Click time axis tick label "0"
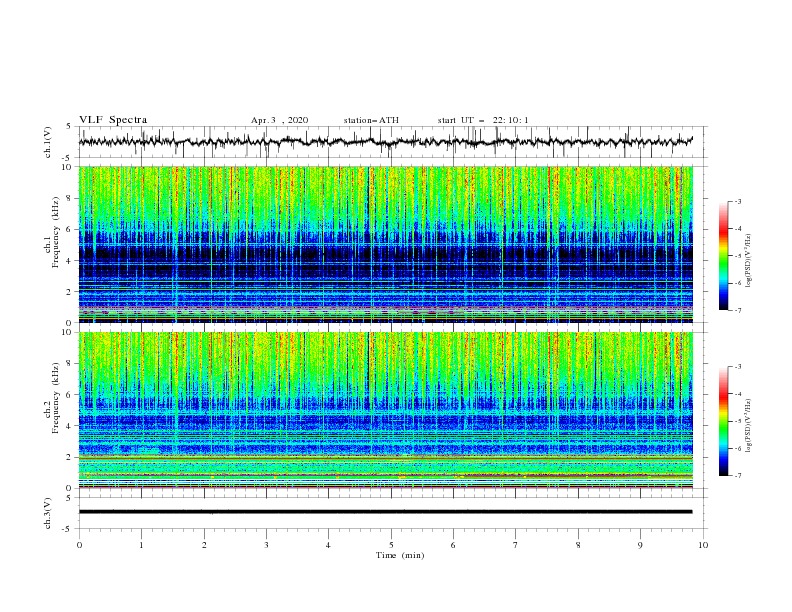Viewport: 792px width, 612px height. tap(79, 545)
